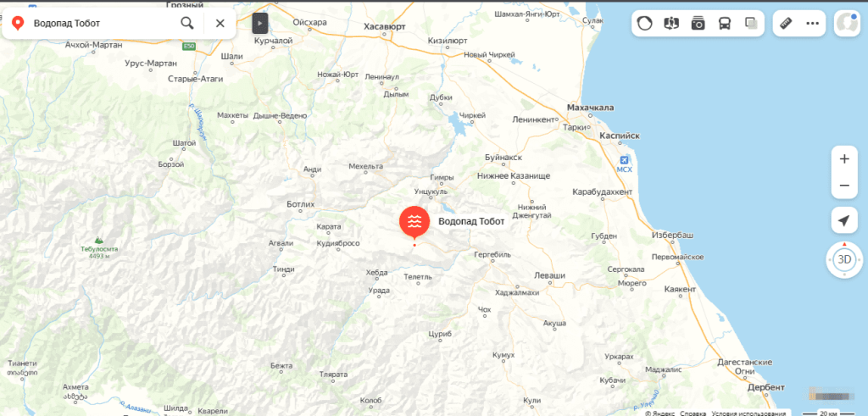Screen dimensions: 868x416
Task: Click the red waterfall marker pin
Action: (x=415, y=223)
